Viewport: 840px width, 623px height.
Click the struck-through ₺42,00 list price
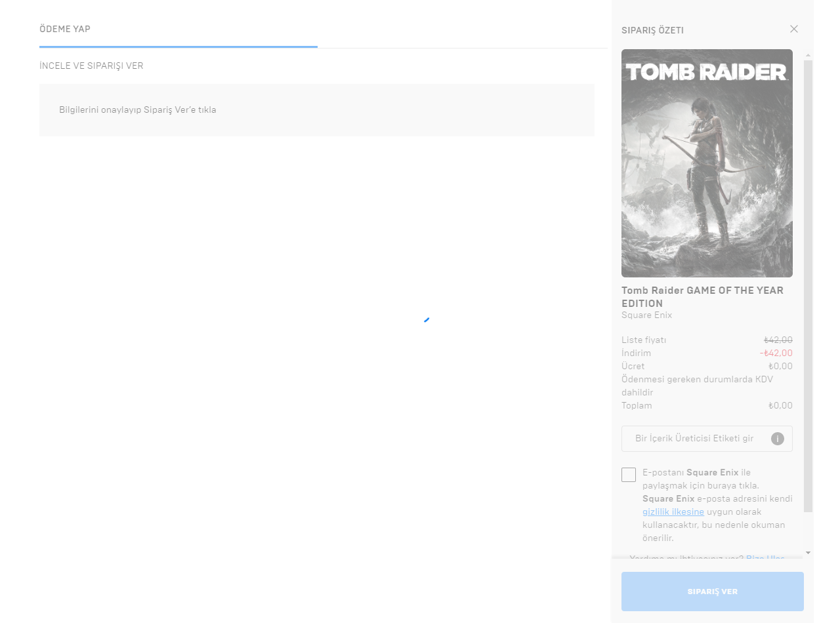pos(778,340)
